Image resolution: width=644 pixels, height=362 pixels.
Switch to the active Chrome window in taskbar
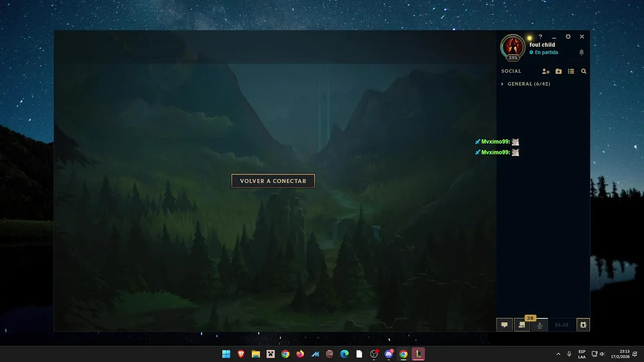tap(404, 354)
